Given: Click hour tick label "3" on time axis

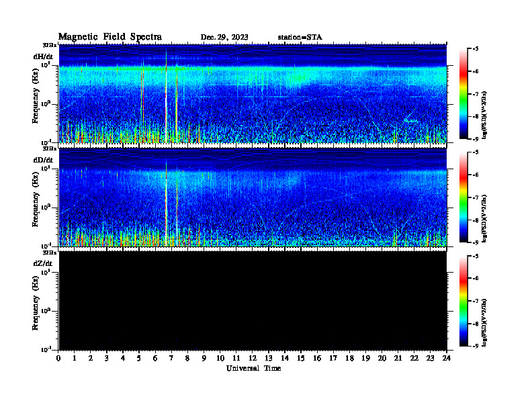Looking at the screenshot, I should (x=107, y=358).
